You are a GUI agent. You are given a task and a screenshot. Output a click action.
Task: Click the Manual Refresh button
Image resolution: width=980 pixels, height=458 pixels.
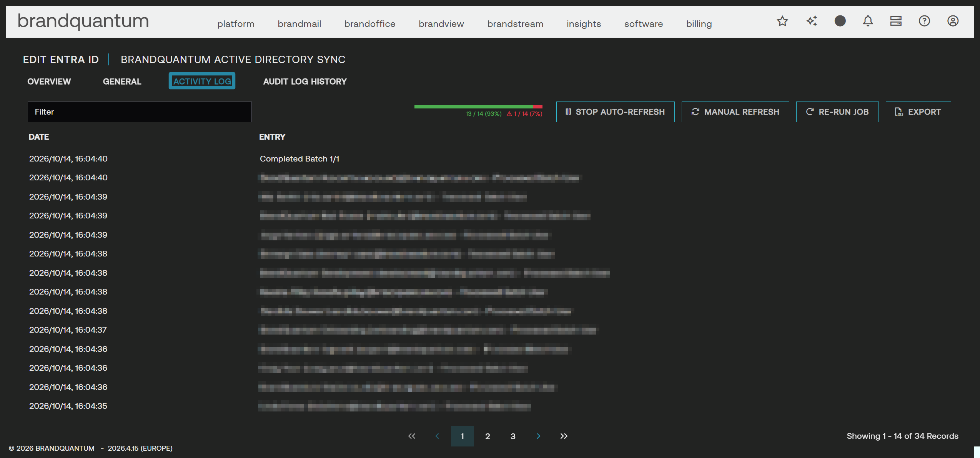(735, 112)
